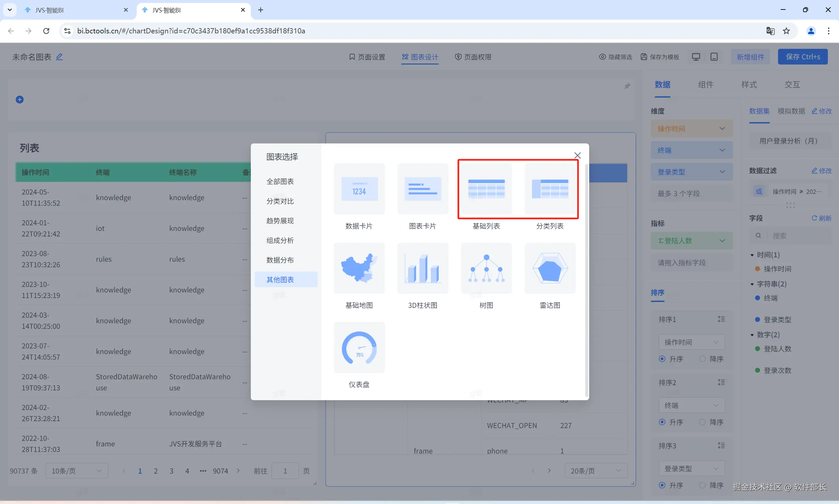Select 升序 radio for 排序2
Screen dimensions: 839x504
(662, 422)
